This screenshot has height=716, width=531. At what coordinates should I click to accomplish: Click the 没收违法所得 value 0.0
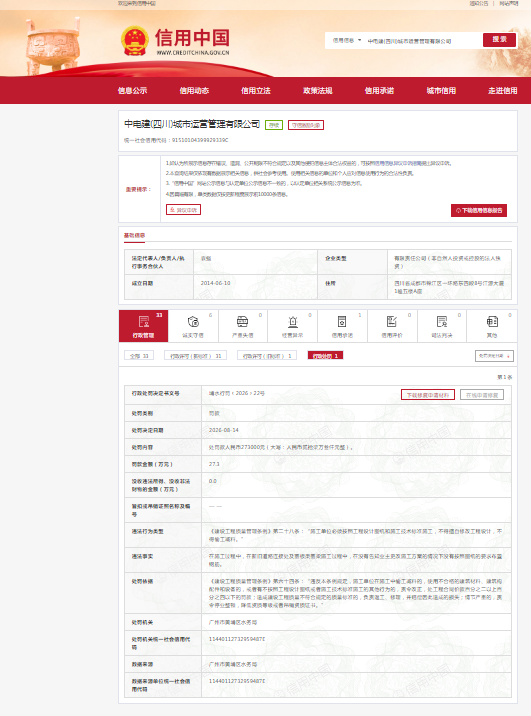pyautogui.click(x=213, y=481)
